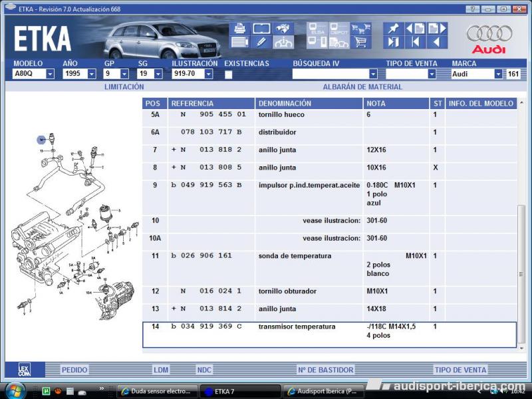The image size is (532, 399).
Task: Click the Nº DE BASTIDOR button
Action: tap(326, 370)
